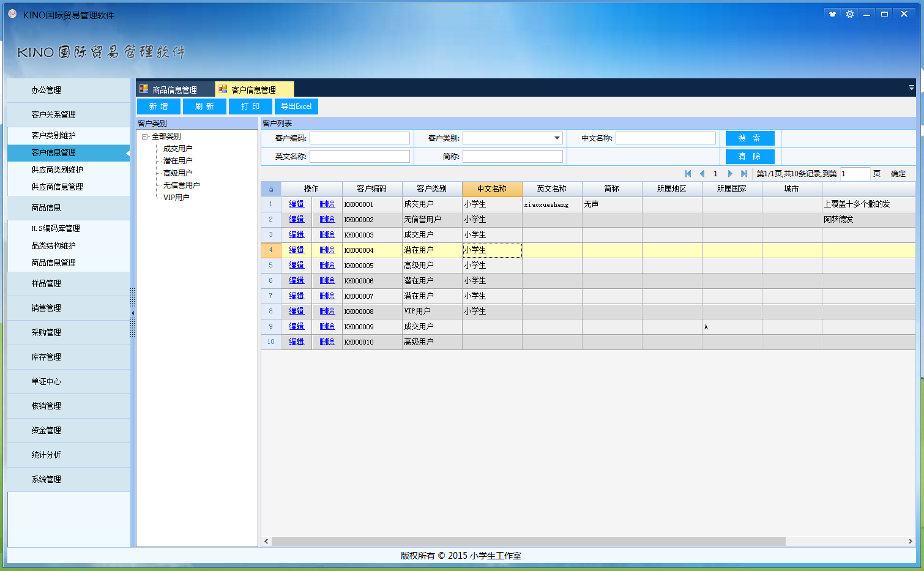Viewport: 924px width, 571px height.
Task: Click the tab list dropdown arrow at top right
Action: [x=911, y=88]
